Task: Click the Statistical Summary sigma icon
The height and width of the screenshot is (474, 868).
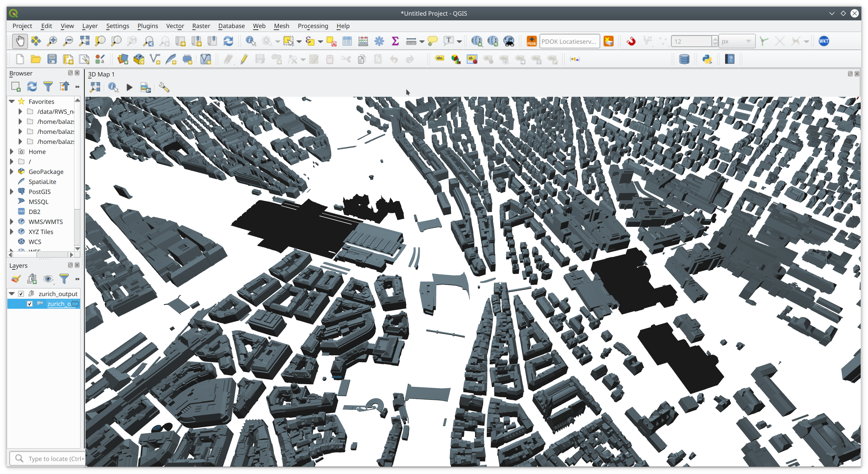Action: (395, 41)
